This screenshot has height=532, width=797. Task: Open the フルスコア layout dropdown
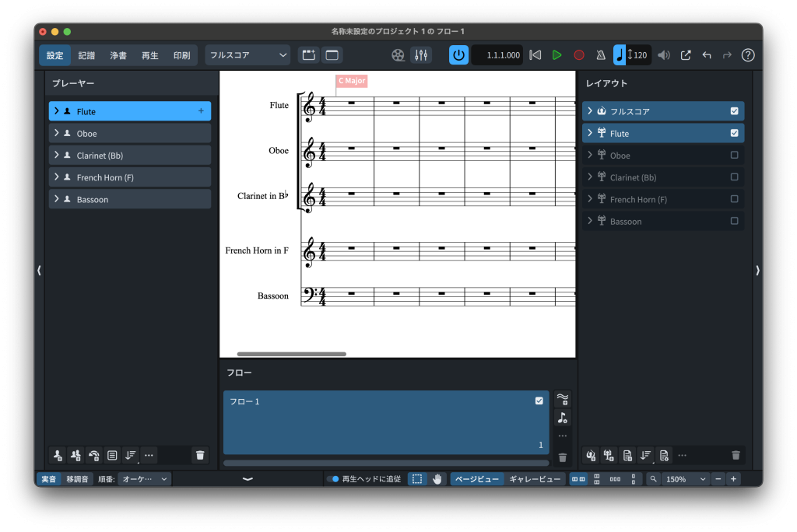click(x=248, y=55)
